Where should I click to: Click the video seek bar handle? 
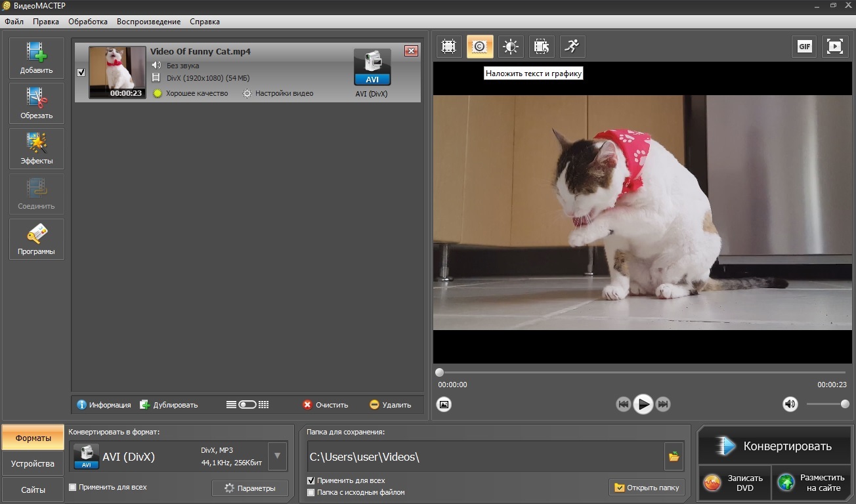coord(440,373)
